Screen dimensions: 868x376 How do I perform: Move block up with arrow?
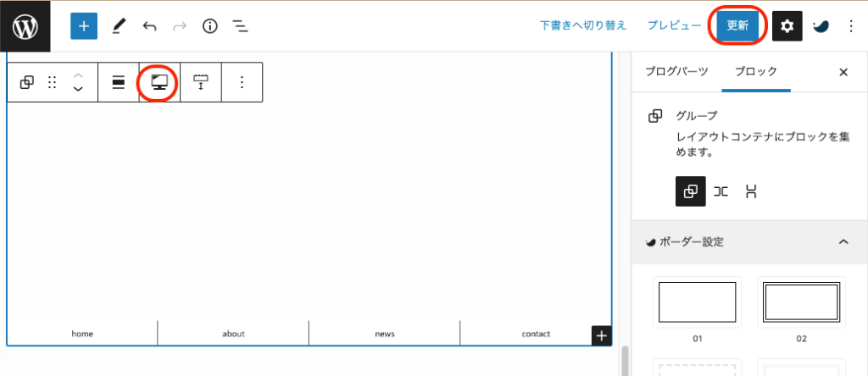coord(78,75)
